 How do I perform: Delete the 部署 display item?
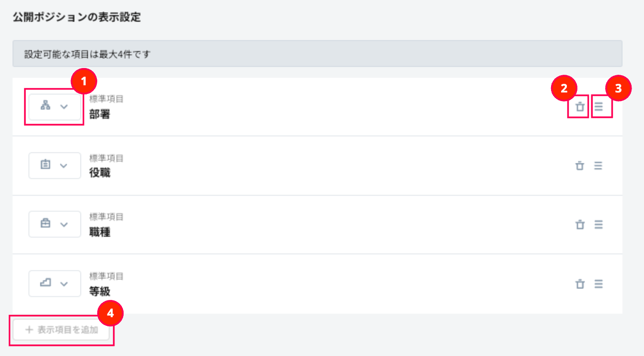point(580,107)
